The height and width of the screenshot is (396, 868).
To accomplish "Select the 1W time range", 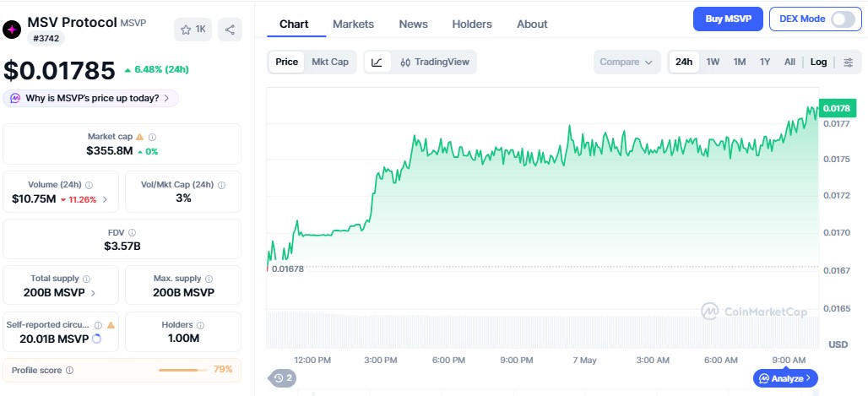I will coord(713,62).
